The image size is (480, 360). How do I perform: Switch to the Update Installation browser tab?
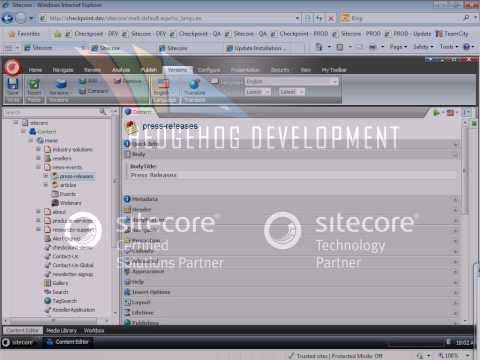[256, 48]
